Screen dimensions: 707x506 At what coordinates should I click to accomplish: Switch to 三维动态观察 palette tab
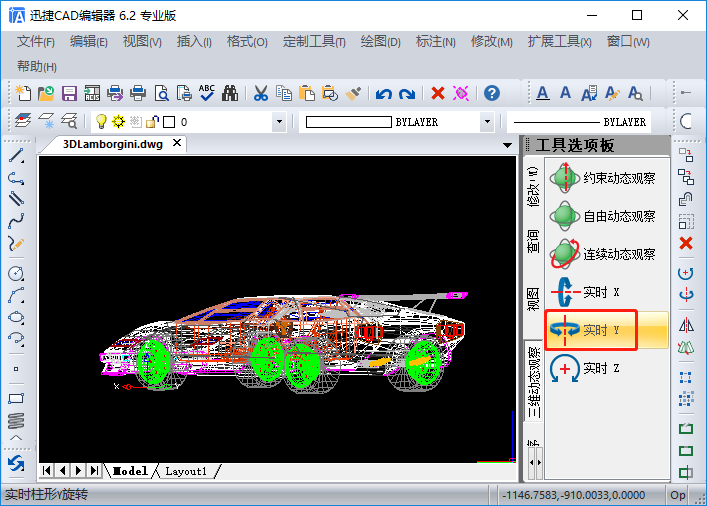tap(533, 382)
